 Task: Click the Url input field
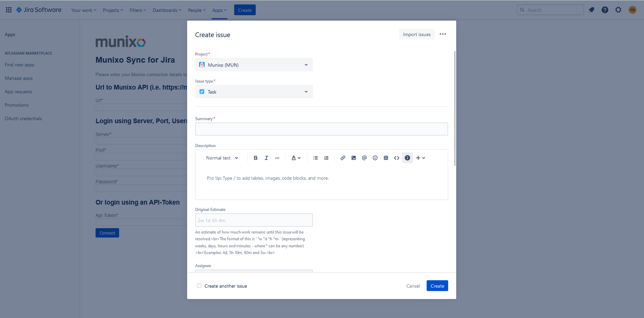(x=141, y=107)
